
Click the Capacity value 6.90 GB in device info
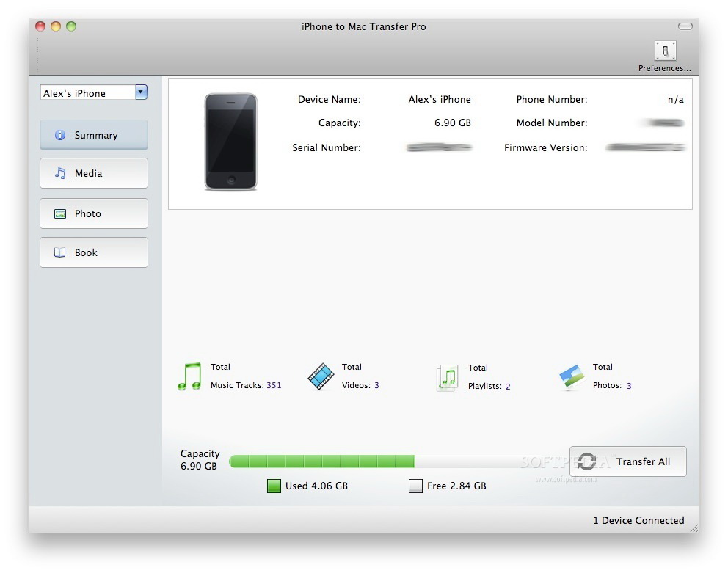pyautogui.click(x=453, y=123)
